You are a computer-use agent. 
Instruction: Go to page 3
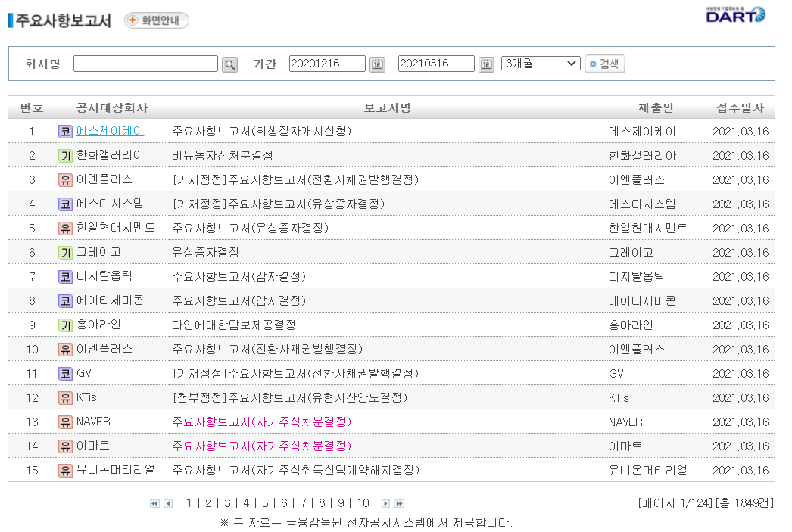pyautogui.click(x=227, y=503)
